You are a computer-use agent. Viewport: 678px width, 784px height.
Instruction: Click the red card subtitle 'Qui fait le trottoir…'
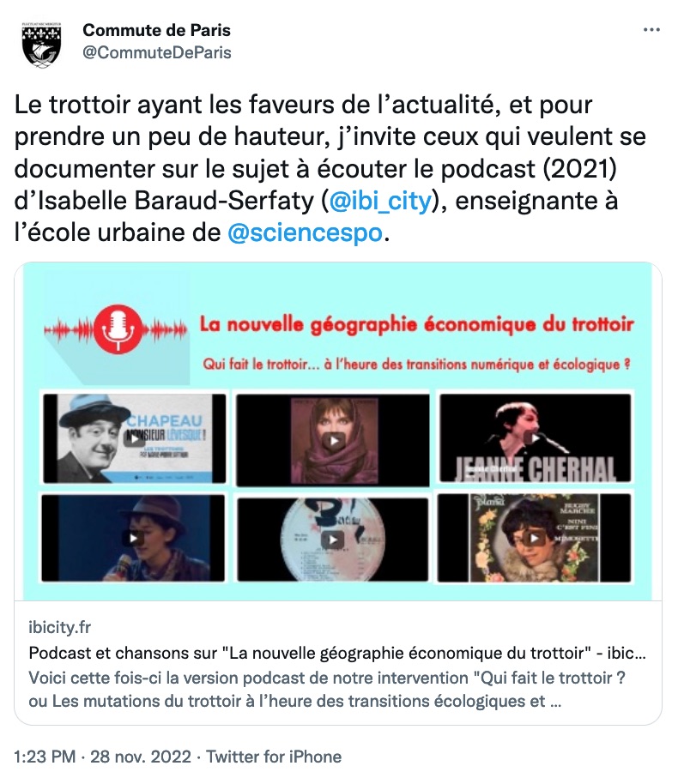click(416, 365)
